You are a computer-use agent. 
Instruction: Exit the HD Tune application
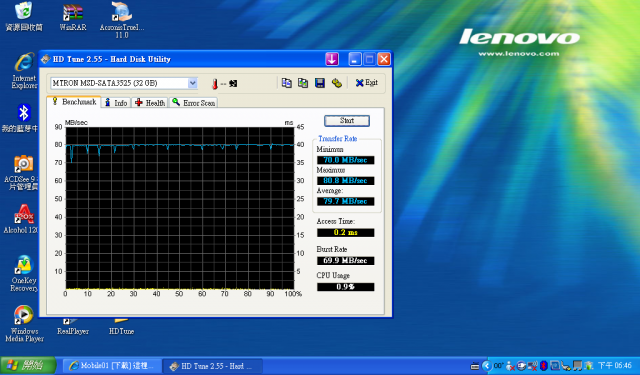pyautogui.click(x=367, y=83)
